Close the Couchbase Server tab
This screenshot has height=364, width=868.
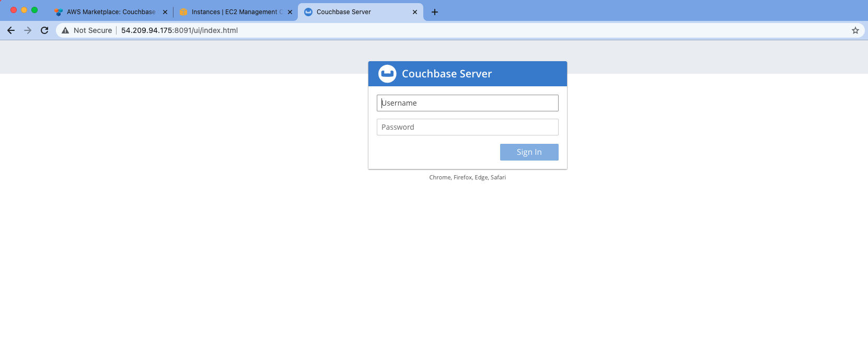[415, 12]
